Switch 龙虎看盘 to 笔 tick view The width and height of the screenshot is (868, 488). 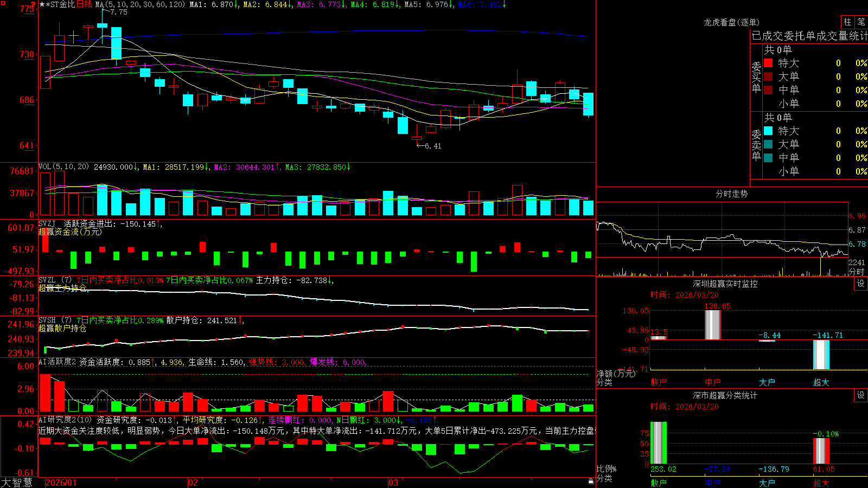[861, 22]
